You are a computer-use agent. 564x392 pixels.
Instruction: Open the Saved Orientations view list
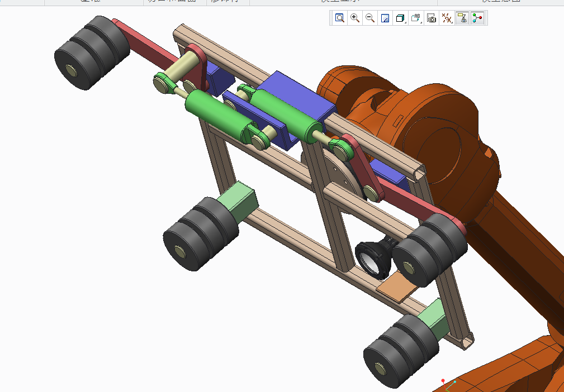pyautogui.click(x=416, y=18)
